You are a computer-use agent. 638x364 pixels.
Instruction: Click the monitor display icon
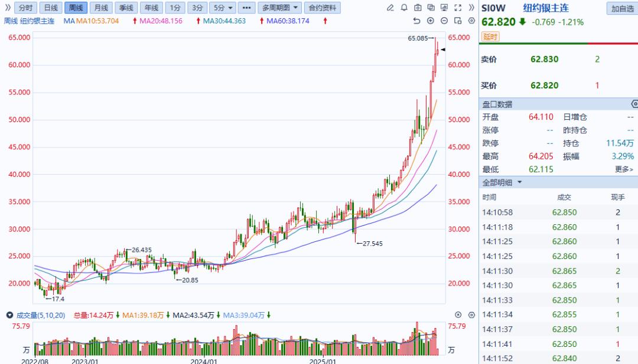tap(444, 8)
